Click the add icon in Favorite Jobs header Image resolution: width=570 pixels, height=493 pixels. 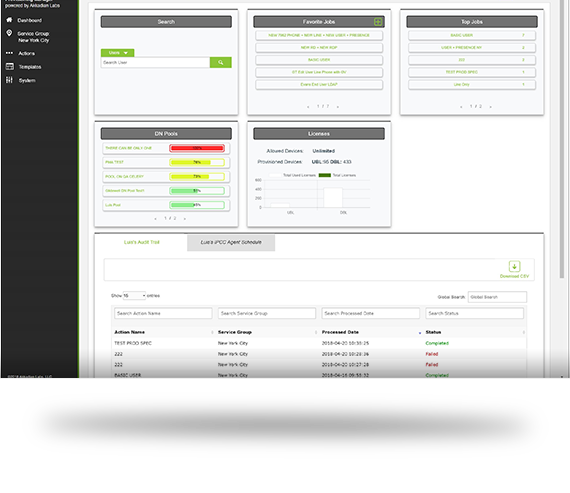click(x=378, y=22)
